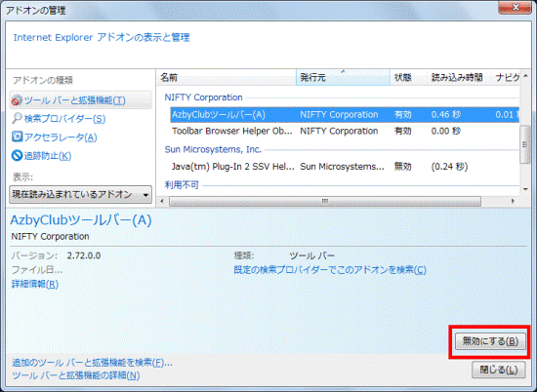Click the 無効にする(B) button
Viewport: 537px width, 392px height.
tap(490, 341)
